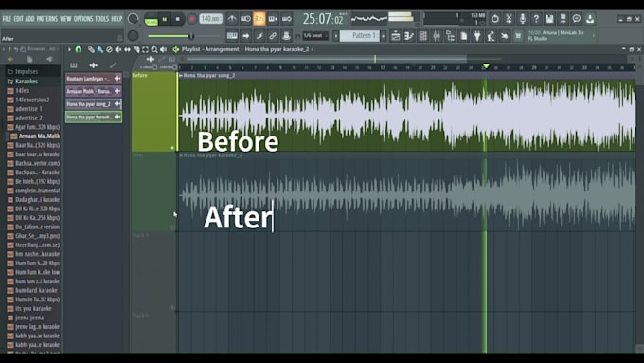Toggle the metronome button
Image resolution: width=644 pixels, height=363 pixels.
click(232, 19)
